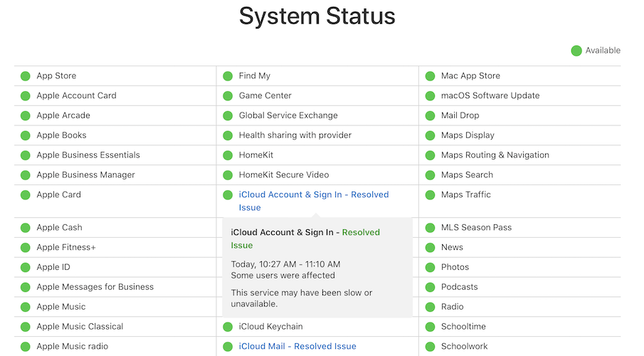This screenshot has width=644, height=356.
Task: Click the green status dot beside Find My
Action: click(x=228, y=76)
